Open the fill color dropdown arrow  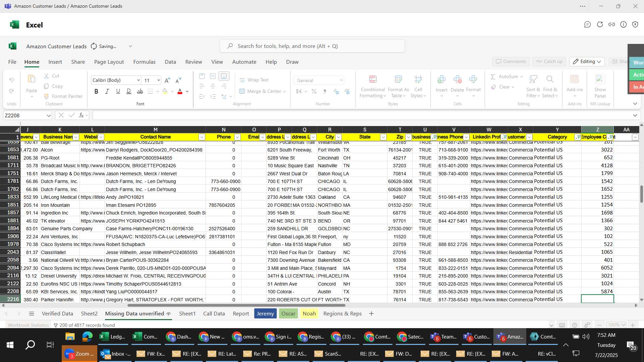172,91
